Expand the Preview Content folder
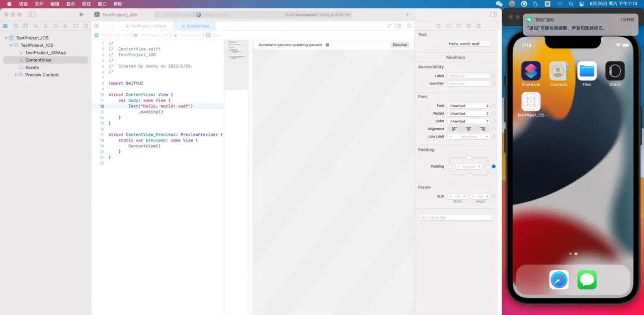 (16, 74)
